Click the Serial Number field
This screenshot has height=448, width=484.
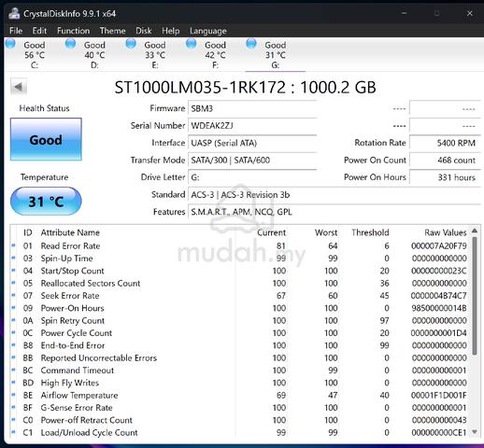click(x=252, y=126)
